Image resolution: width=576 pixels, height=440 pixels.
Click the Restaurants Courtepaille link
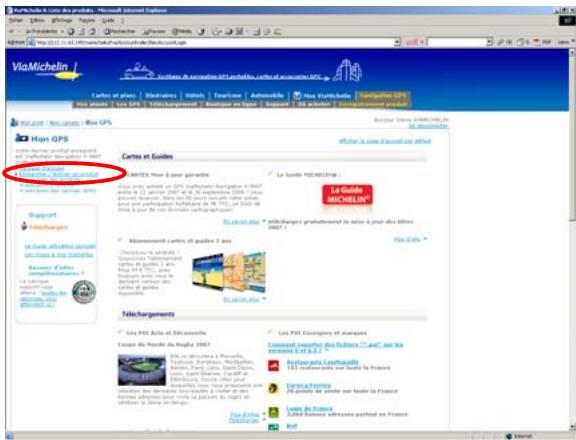point(323,362)
